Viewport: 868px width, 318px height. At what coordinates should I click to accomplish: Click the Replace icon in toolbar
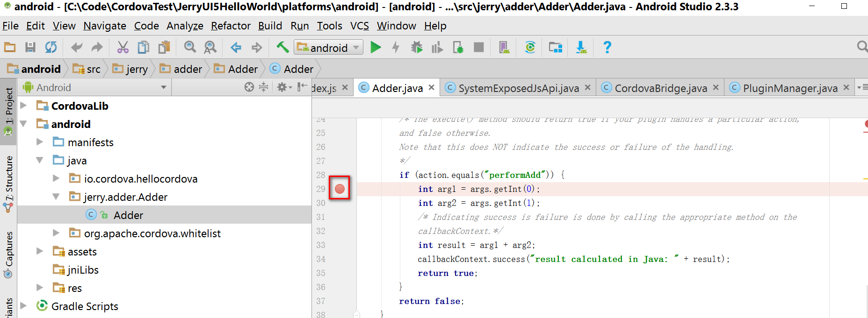(210, 47)
